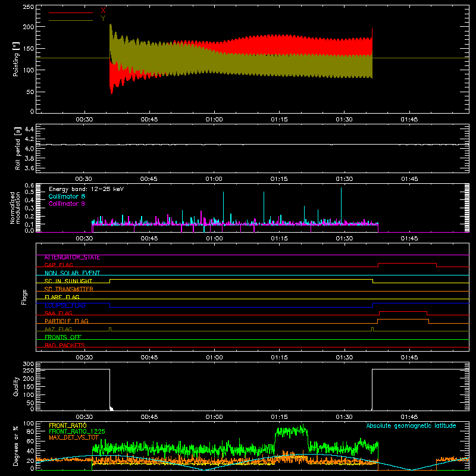Click the ECLIPSE_FLAG label
Screen dimensions: 476x476
point(65,305)
